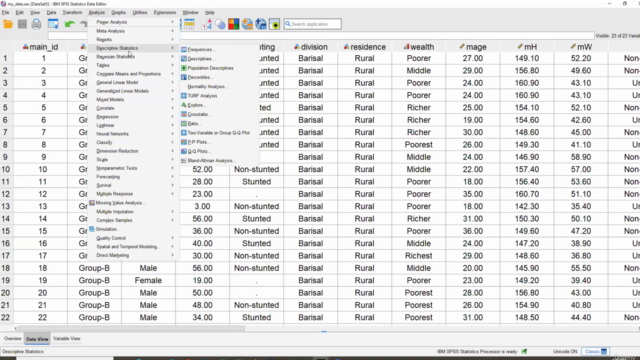The height and width of the screenshot is (360, 640).
Task: Expand the Nonparametric Tests submenu
Action: pyautogui.click(x=133, y=168)
